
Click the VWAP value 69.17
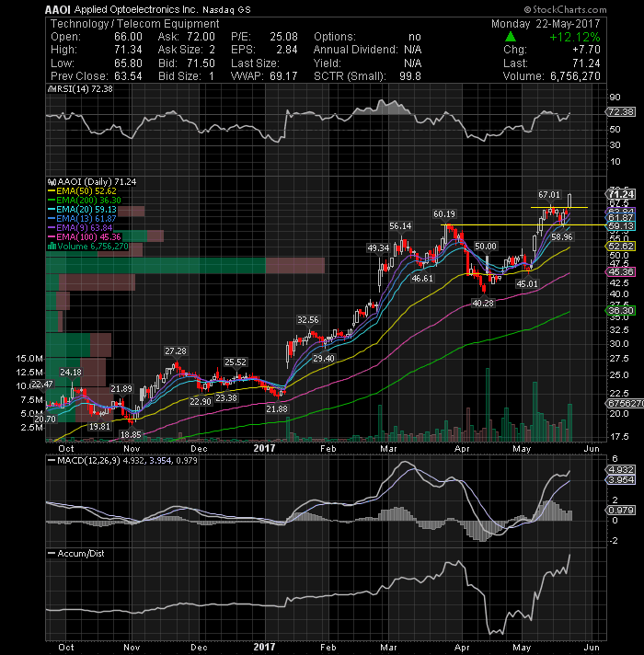tap(283, 76)
